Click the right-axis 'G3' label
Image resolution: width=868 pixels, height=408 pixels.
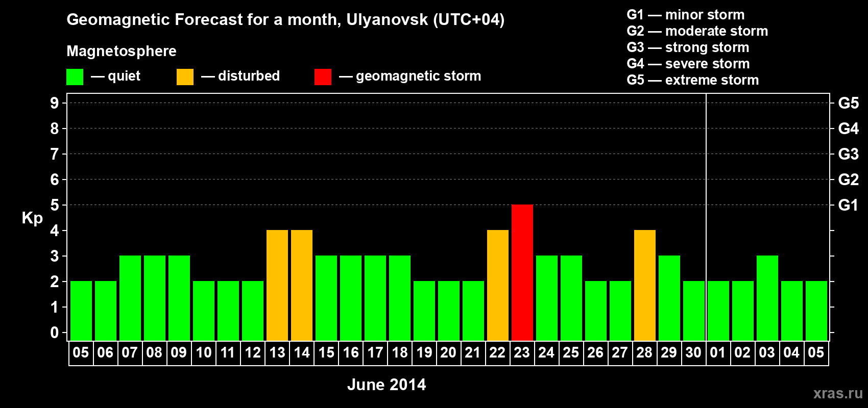[848, 154]
